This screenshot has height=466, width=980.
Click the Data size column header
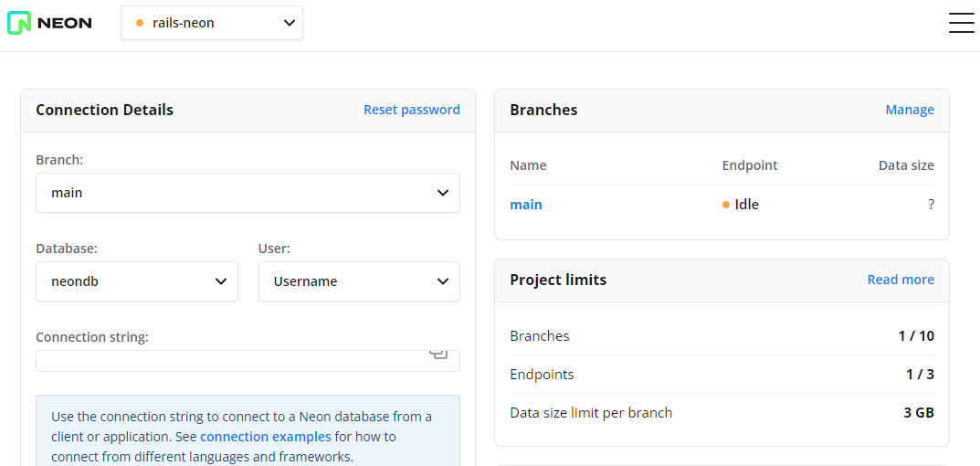click(906, 165)
